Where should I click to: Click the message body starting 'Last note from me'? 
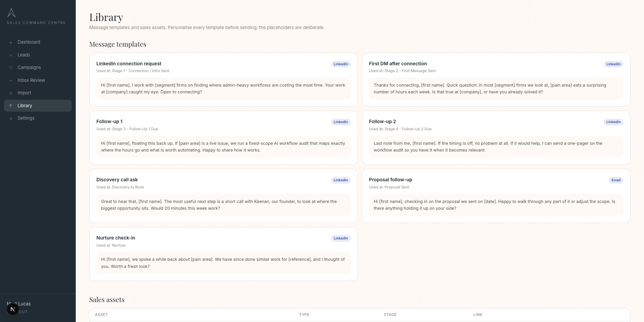tap(496, 147)
